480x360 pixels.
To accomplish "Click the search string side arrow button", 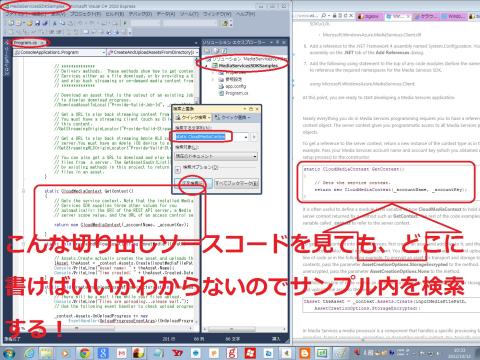I will [254, 137].
